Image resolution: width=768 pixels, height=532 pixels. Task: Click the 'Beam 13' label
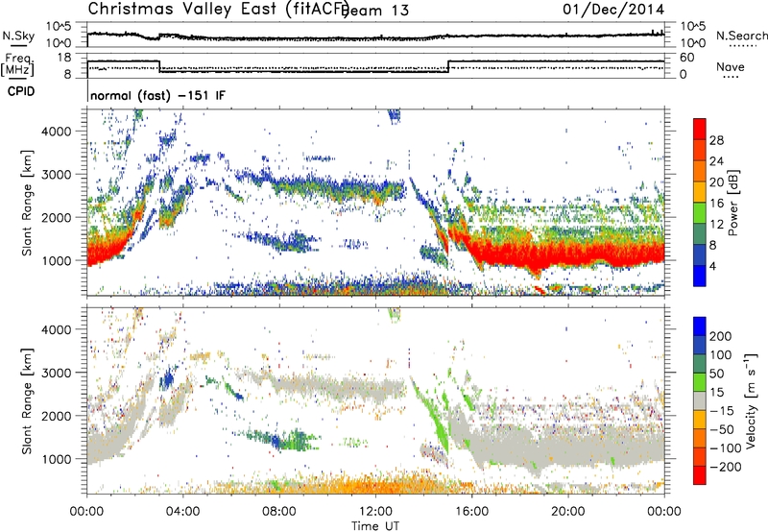pos(376,11)
